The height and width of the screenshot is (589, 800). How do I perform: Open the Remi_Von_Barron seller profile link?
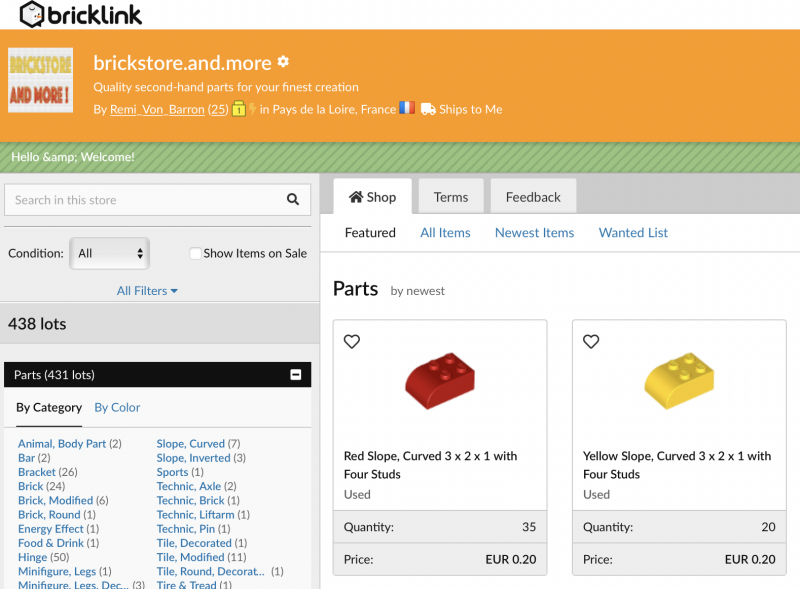click(157, 109)
